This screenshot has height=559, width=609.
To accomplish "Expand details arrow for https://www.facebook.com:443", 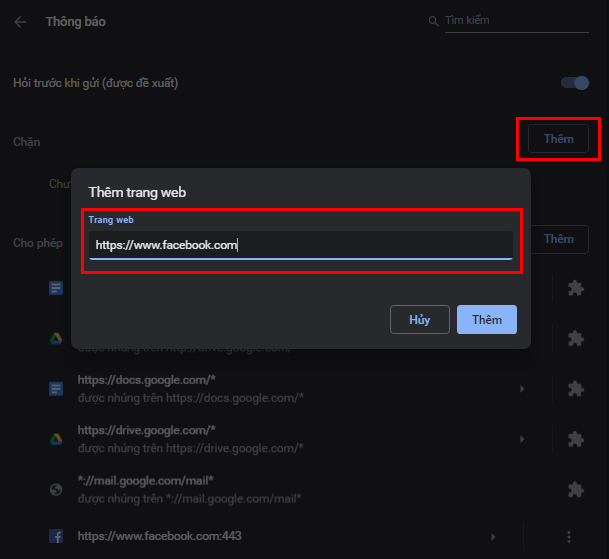I will click(493, 537).
